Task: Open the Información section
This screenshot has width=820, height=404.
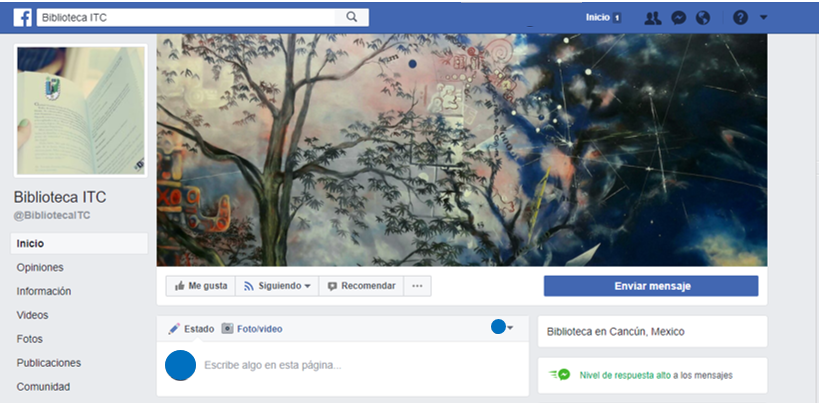Action: point(44,291)
